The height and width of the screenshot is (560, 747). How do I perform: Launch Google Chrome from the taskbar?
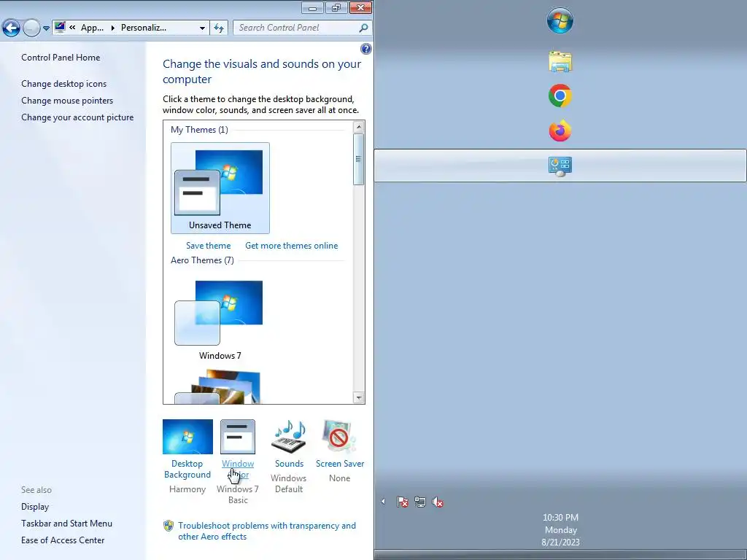point(560,96)
